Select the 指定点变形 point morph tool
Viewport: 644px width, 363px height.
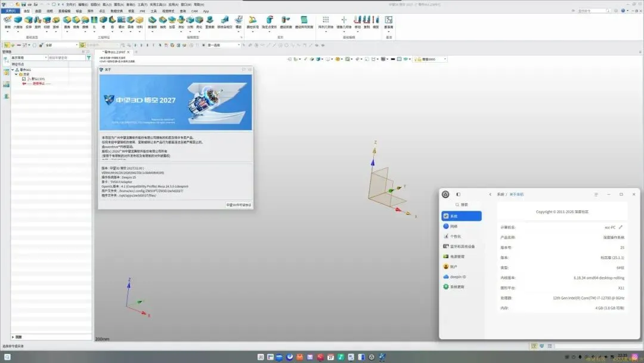[x=270, y=22]
